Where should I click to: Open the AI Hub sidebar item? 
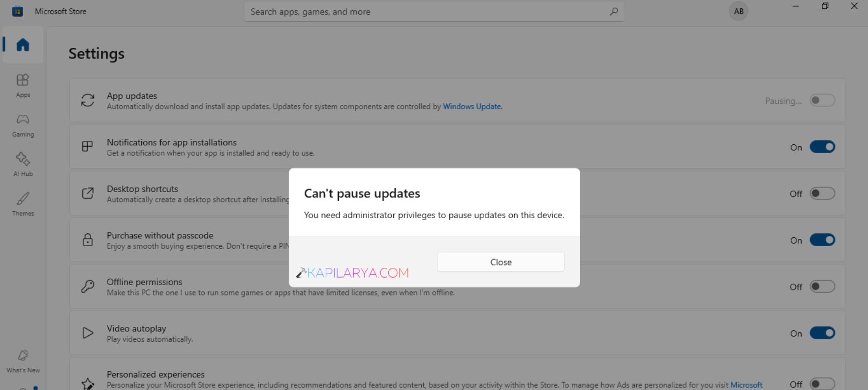23,164
